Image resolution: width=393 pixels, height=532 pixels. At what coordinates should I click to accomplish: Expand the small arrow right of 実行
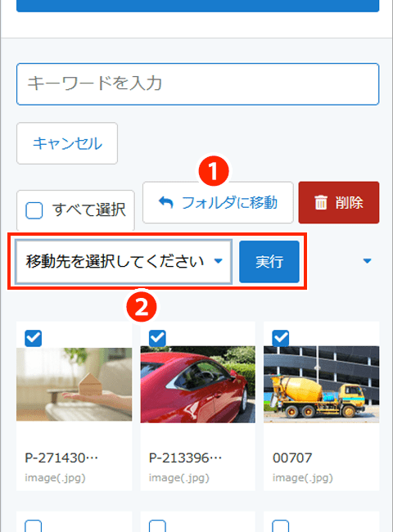coord(367,261)
